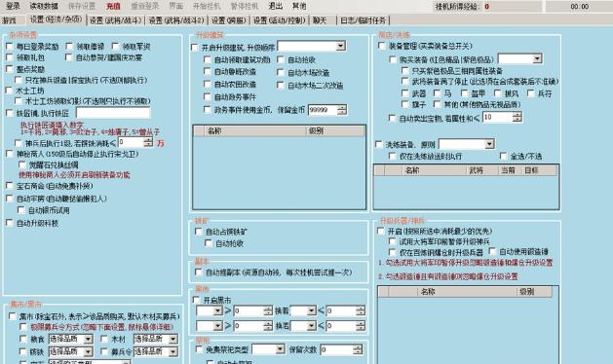Switch to the 设置 (武将/战斗) tab
The height and width of the screenshot is (364, 613).
coord(115,19)
